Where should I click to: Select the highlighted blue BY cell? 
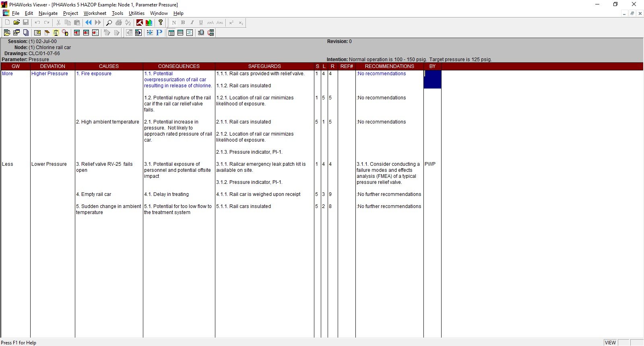tap(432, 79)
